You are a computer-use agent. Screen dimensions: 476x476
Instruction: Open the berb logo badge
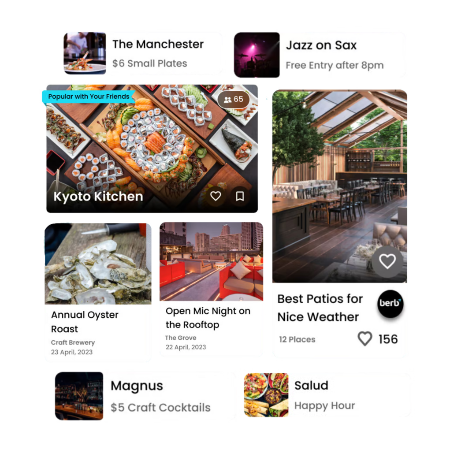[390, 303]
